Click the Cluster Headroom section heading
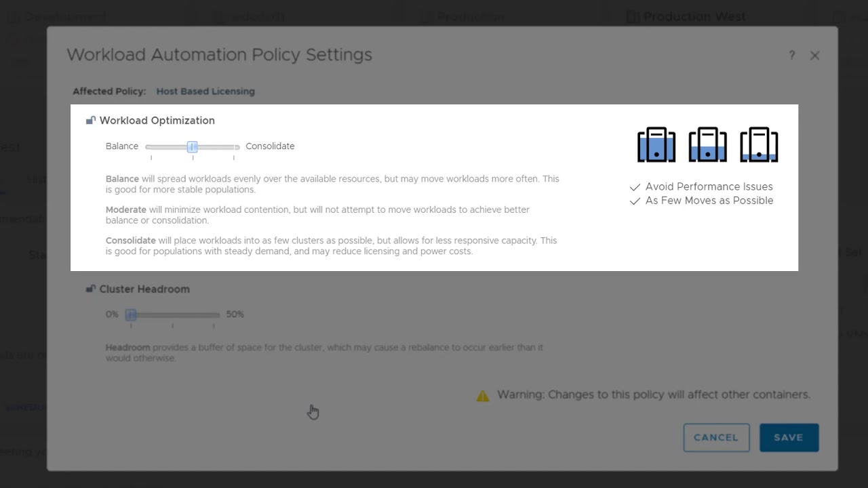 (x=144, y=289)
